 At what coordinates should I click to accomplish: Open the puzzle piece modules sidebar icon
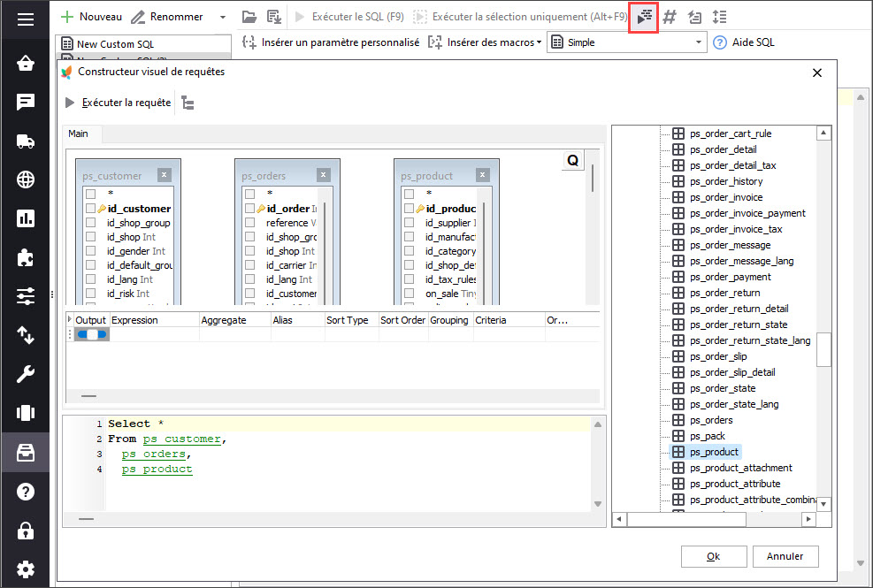[x=25, y=257]
